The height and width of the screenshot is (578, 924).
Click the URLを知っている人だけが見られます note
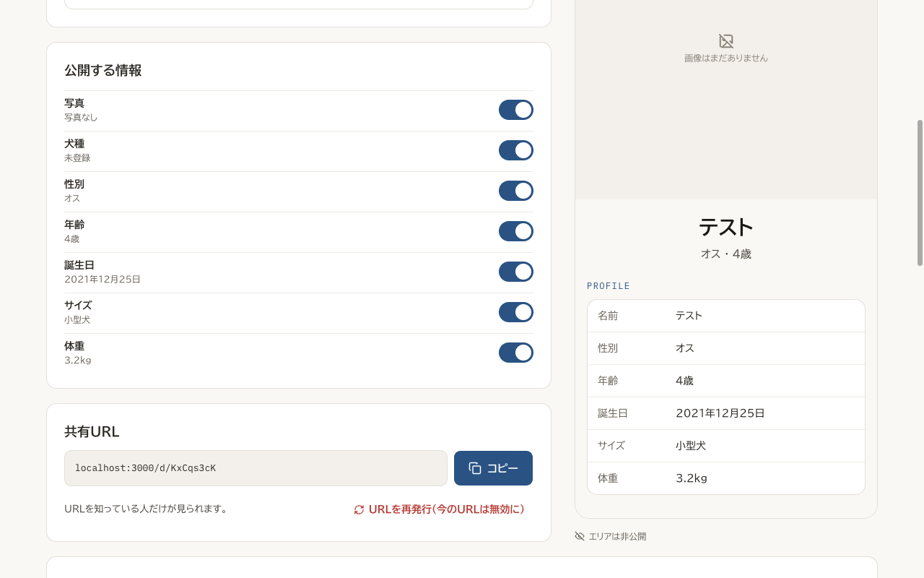[147, 509]
